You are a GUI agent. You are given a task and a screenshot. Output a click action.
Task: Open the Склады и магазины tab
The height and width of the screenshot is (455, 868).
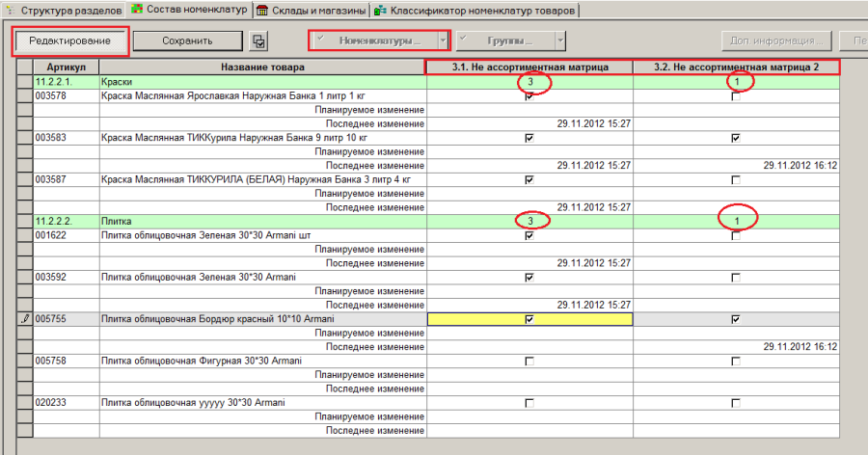coord(312,11)
